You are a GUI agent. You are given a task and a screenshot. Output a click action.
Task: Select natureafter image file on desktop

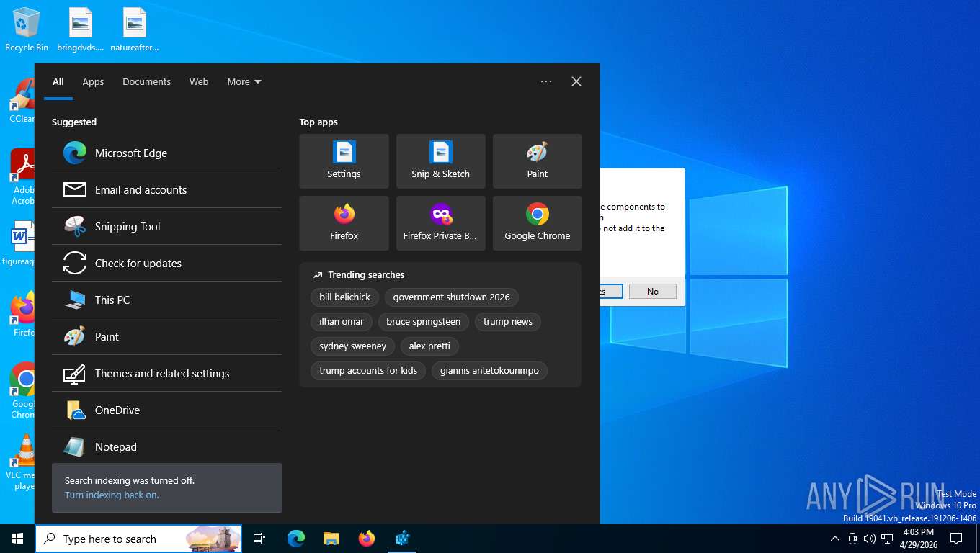[x=135, y=30]
